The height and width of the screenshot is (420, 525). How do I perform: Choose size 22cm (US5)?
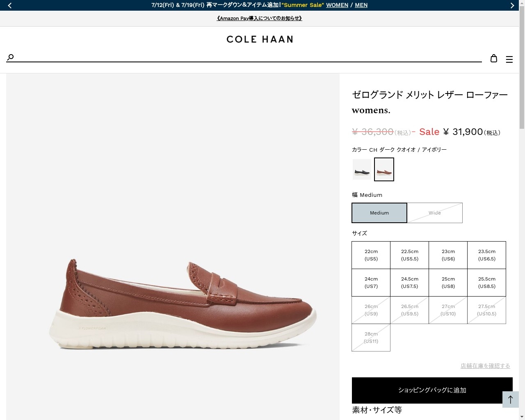pos(371,255)
